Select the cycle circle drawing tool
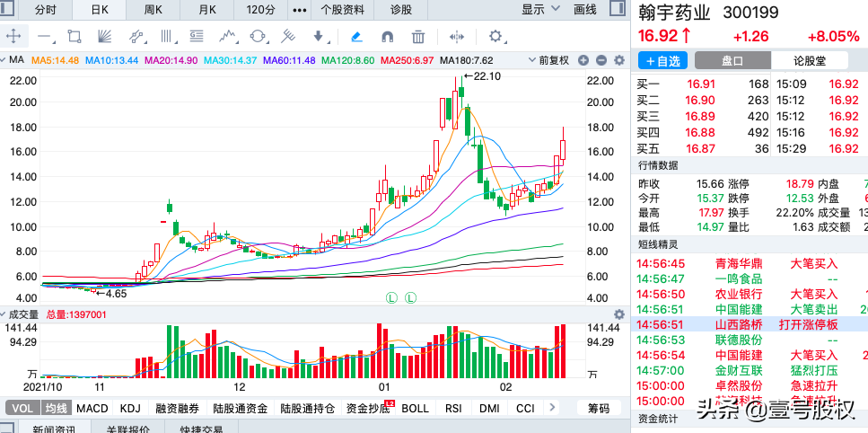 (258, 37)
